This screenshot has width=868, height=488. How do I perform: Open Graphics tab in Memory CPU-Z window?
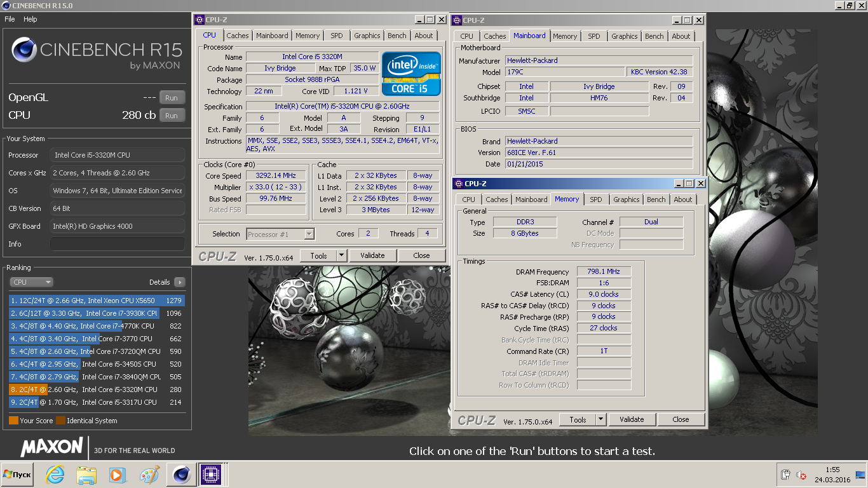[627, 200]
